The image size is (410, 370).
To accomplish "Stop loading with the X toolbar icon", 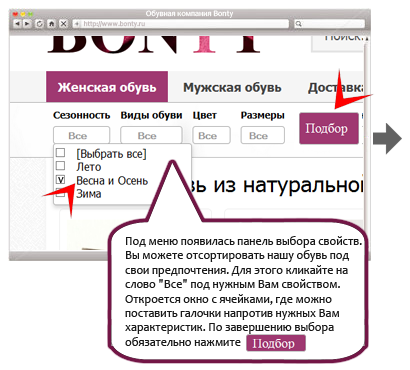I will pyautogui.click(x=63, y=24).
